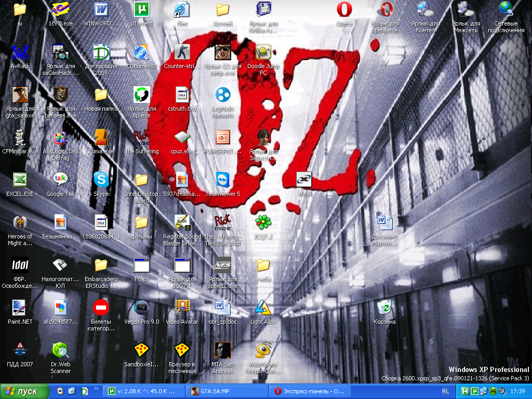
Task: Open the Ярлык для gta_sa.exe icon
Action: pyautogui.click(x=20, y=102)
